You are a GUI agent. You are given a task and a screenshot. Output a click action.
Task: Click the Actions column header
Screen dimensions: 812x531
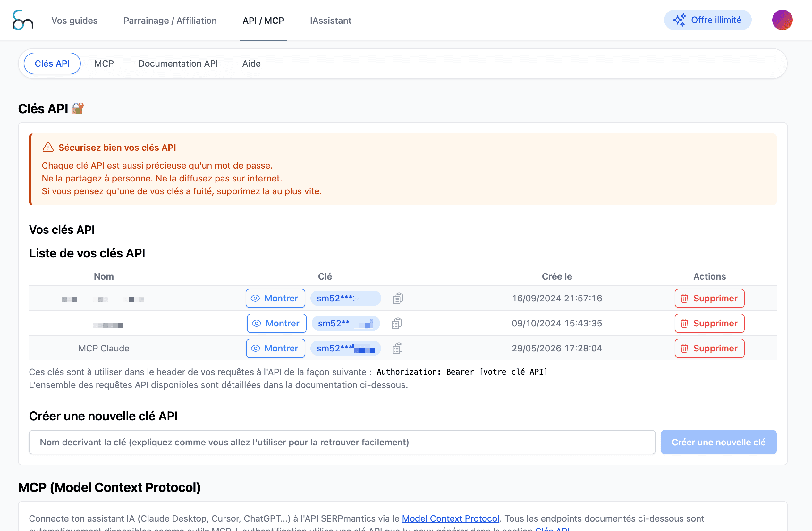[709, 277]
